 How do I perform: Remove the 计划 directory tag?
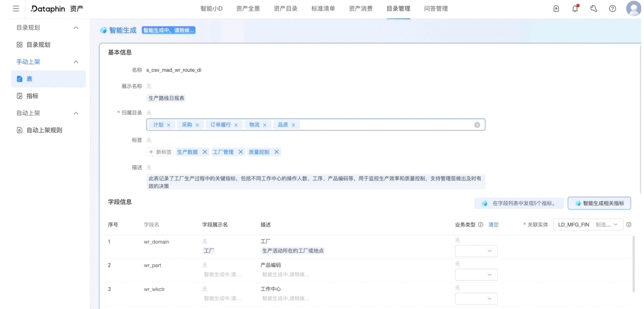pos(169,125)
